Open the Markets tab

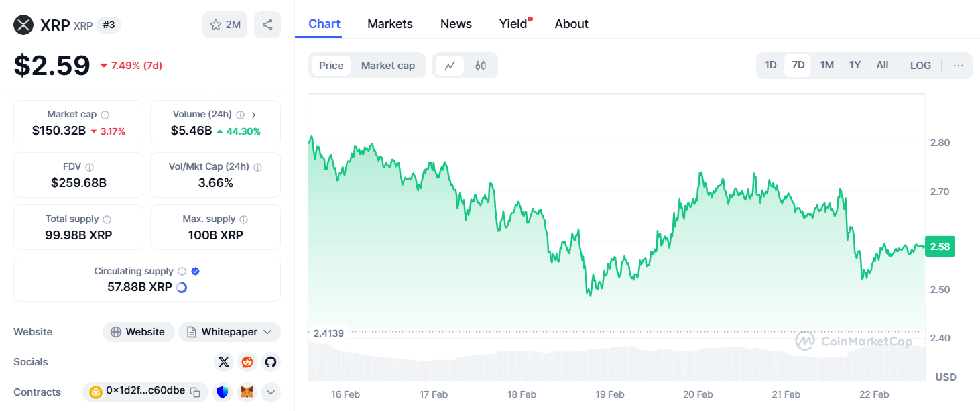point(389,24)
